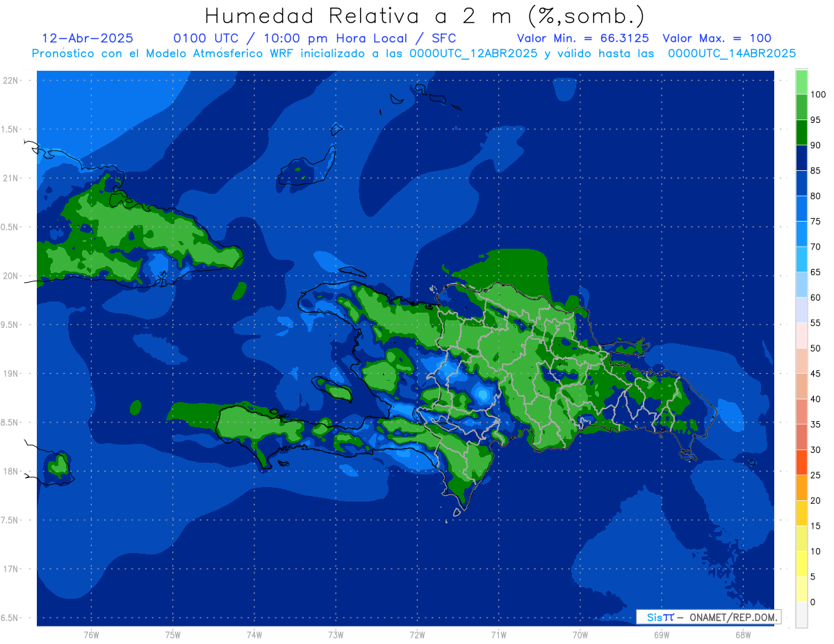This screenshot has width=834, height=644.
Task: Click the legend value '0'
Action: (x=812, y=602)
